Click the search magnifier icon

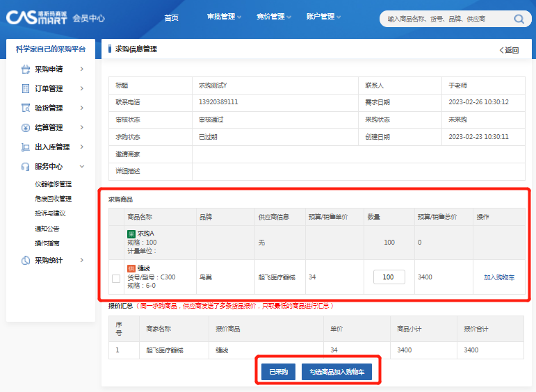pos(519,19)
